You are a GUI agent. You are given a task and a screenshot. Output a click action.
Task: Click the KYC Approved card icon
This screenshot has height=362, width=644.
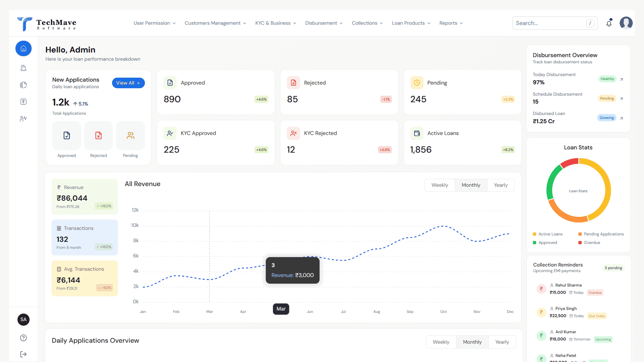point(170,133)
